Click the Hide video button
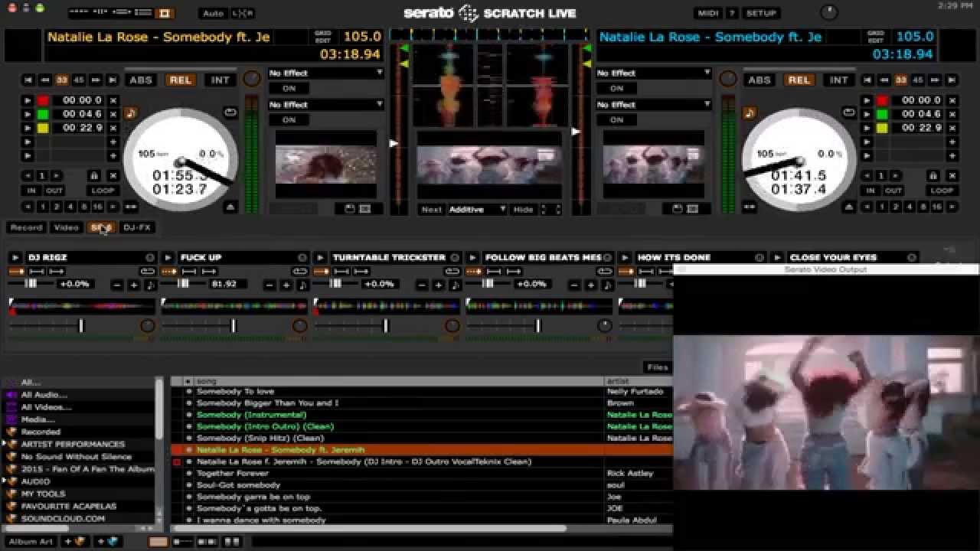This screenshot has height=551, width=980. point(523,209)
